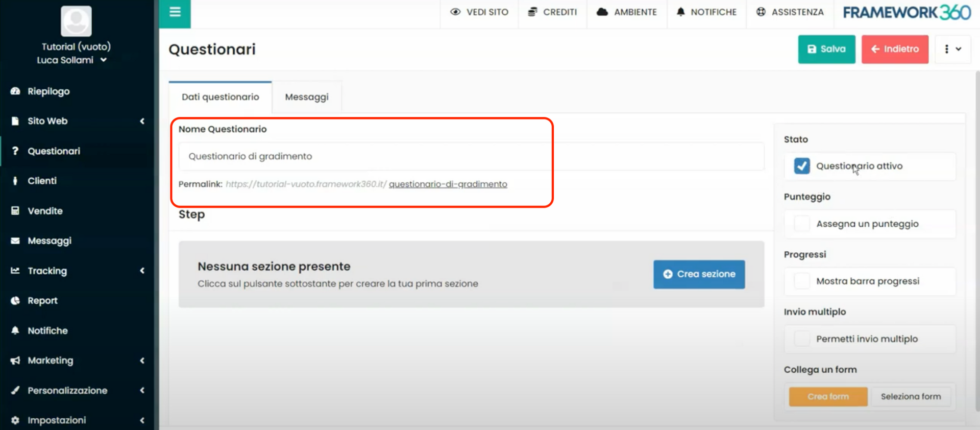980x430 pixels.
Task: Uncheck the Questionario attivo checkbox
Action: pos(801,166)
